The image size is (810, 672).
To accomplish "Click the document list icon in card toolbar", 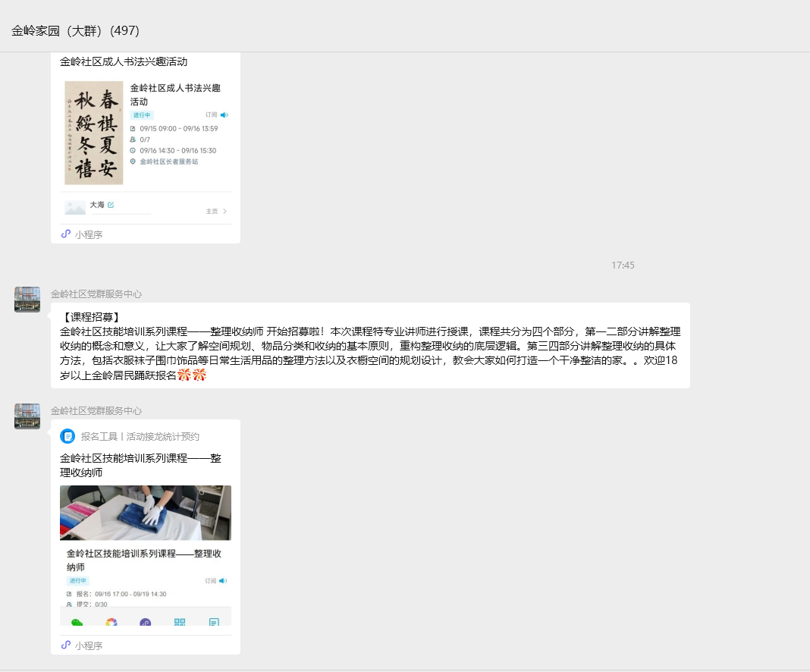I will [214, 623].
